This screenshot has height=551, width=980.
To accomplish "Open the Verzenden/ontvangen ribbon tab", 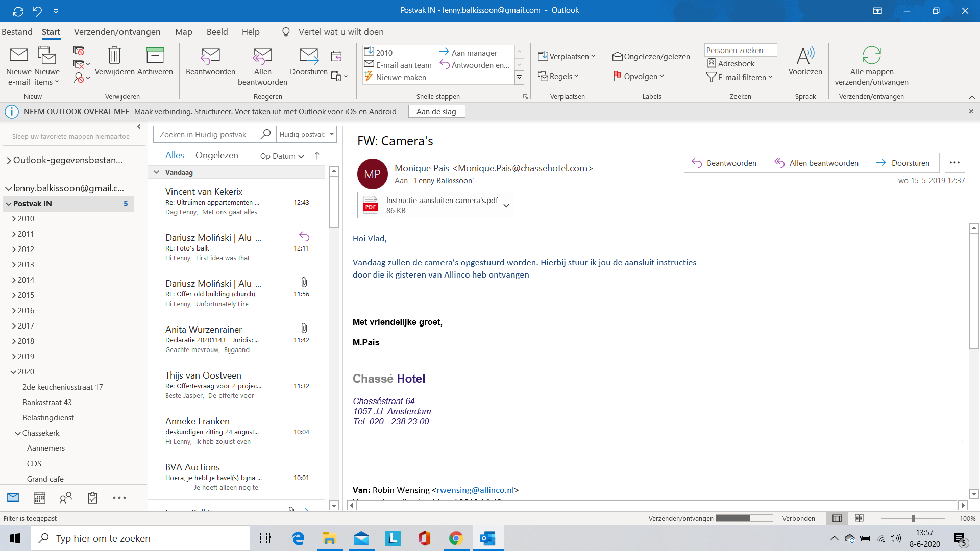I will pos(117,32).
